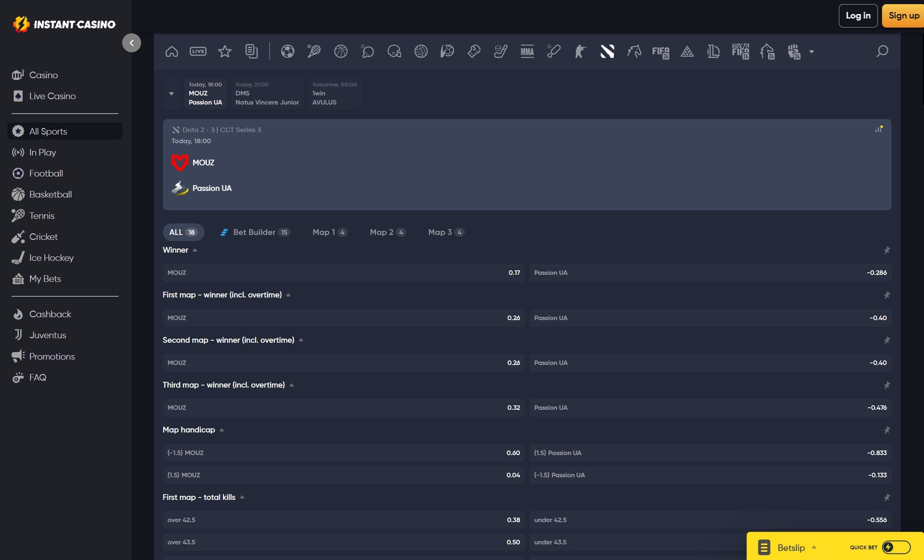Switch to the Map 2 tab
The image size is (924, 560).
tap(388, 232)
